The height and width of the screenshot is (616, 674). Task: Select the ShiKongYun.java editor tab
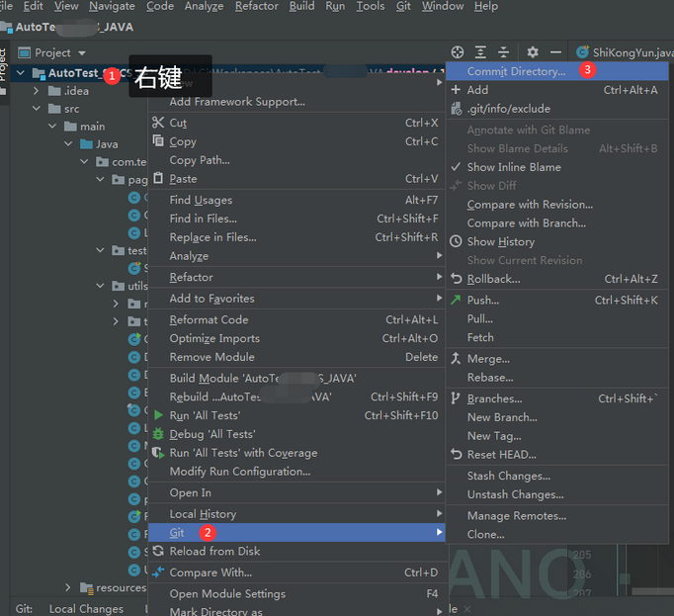(x=625, y=52)
